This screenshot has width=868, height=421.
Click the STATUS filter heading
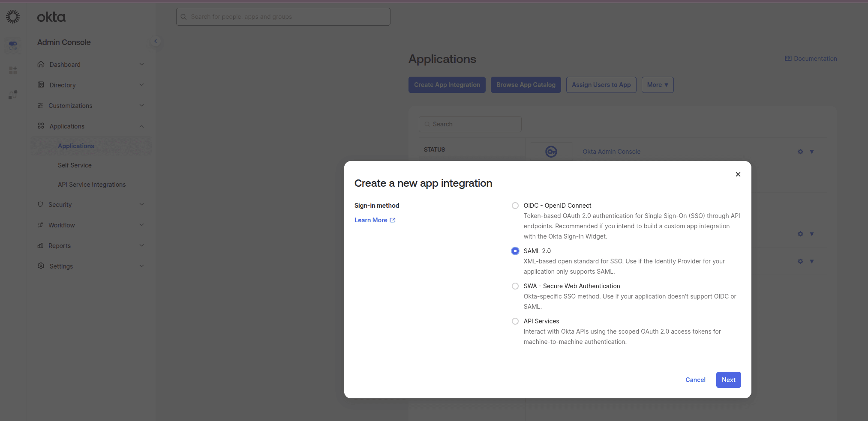[434, 149]
